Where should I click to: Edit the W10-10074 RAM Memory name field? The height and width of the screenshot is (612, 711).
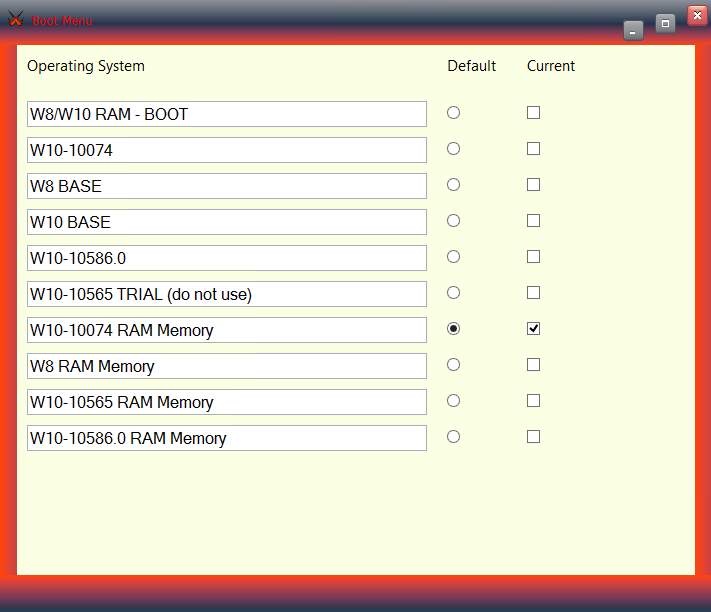click(x=227, y=330)
